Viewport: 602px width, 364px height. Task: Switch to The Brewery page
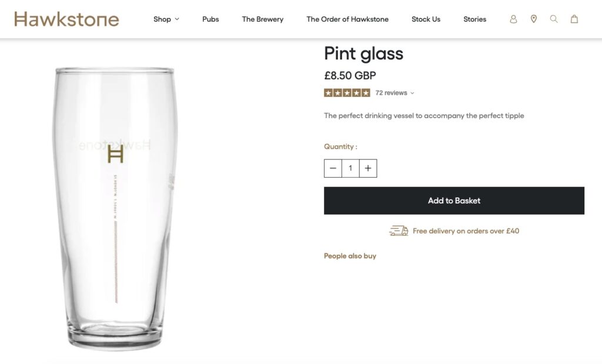[262, 19]
